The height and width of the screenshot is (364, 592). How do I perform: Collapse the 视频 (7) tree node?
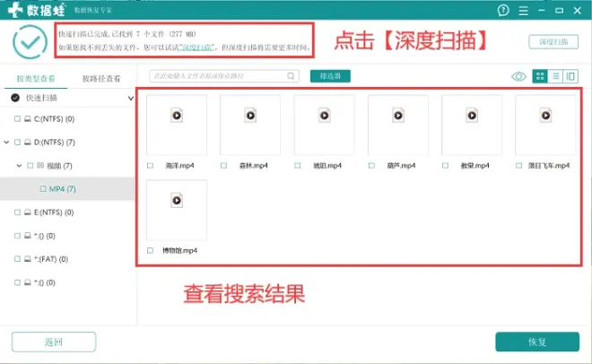[x=19, y=166]
